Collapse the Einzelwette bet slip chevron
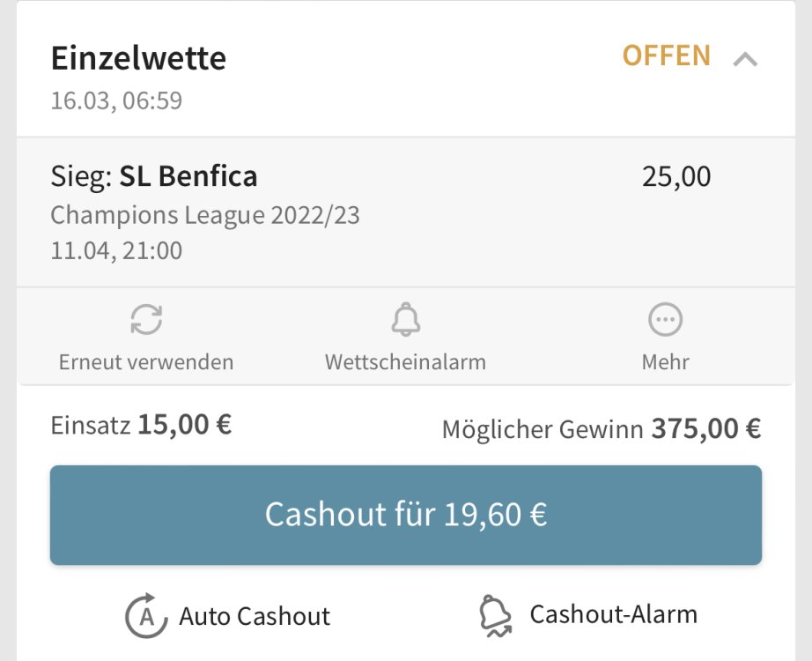Image resolution: width=812 pixels, height=661 pixels. pyautogui.click(x=745, y=59)
